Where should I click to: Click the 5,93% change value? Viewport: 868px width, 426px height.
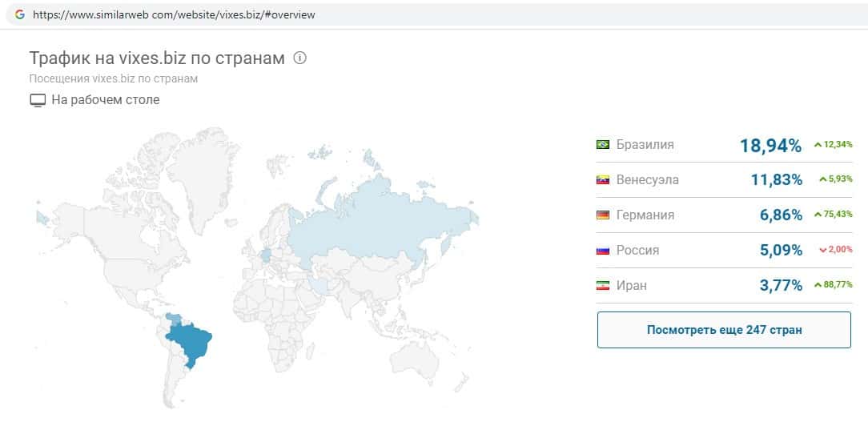(840, 180)
